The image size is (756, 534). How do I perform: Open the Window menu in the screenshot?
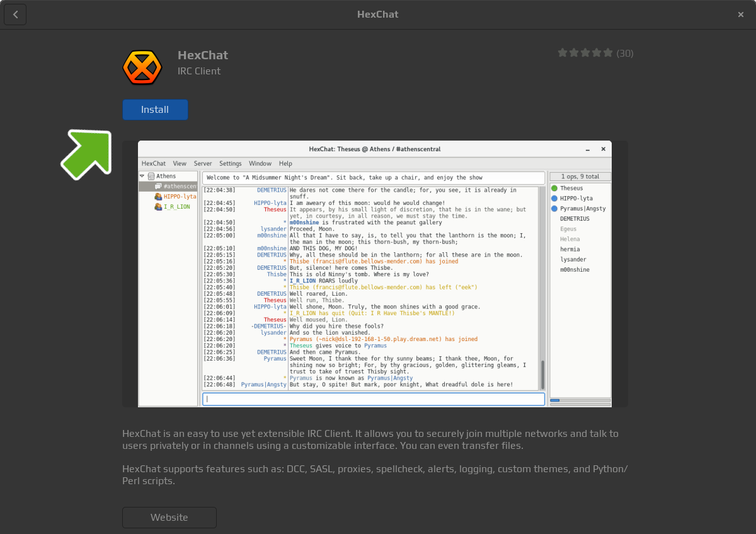click(x=260, y=164)
